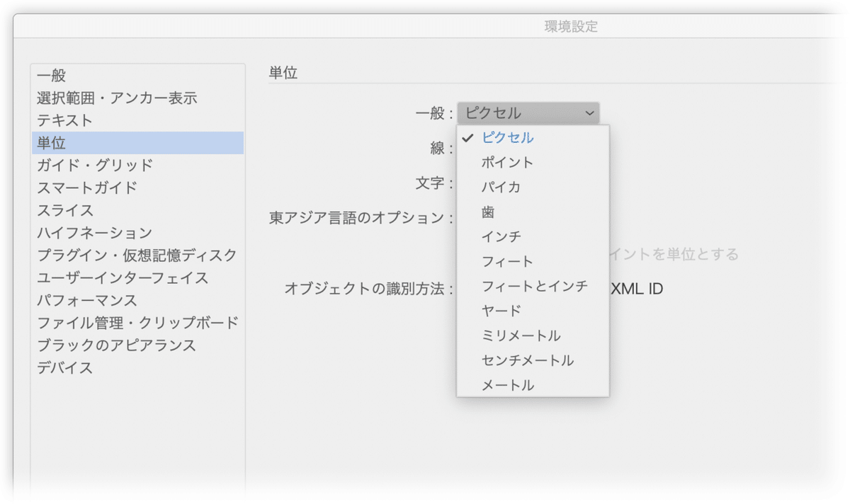Select センチメートル from the list
The image size is (850, 504).
pyautogui.click(x=527, y=361)
